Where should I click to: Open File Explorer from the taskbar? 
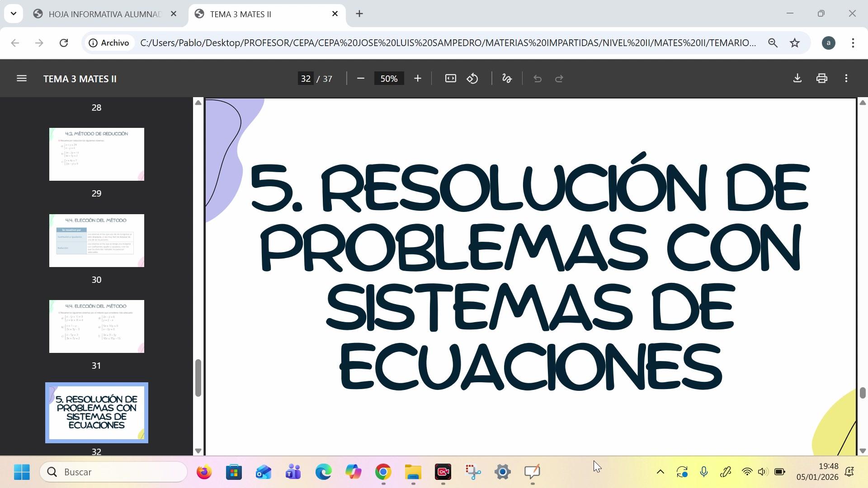pos(413,472)
